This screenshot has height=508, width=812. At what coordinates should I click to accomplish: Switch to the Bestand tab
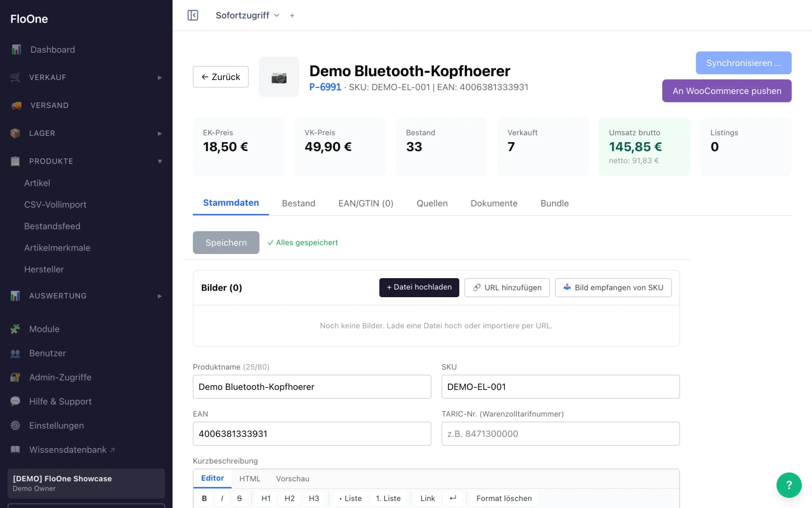(x=299, y=203)
